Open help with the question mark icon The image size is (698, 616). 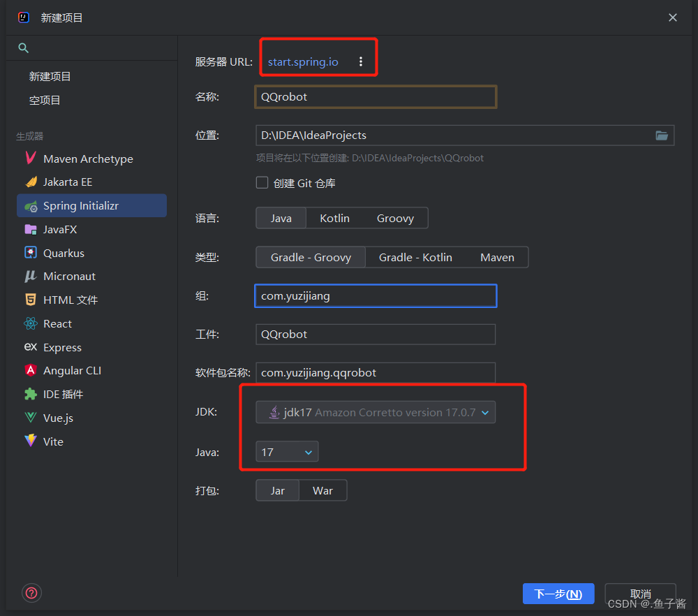pyautogui.click(x=31, y=593)
